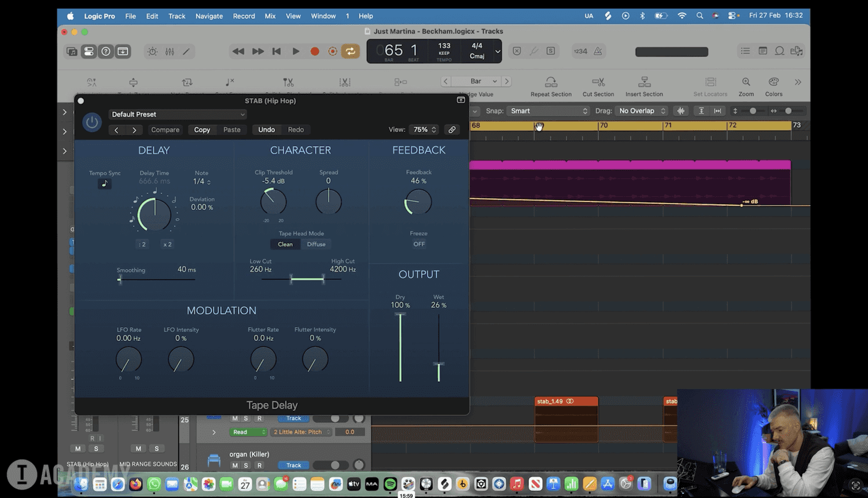Image resolution: width=868 pixels, height=498 pixels.
Task: Toggle the Tape Delay power button
Action: pos(92,122)
